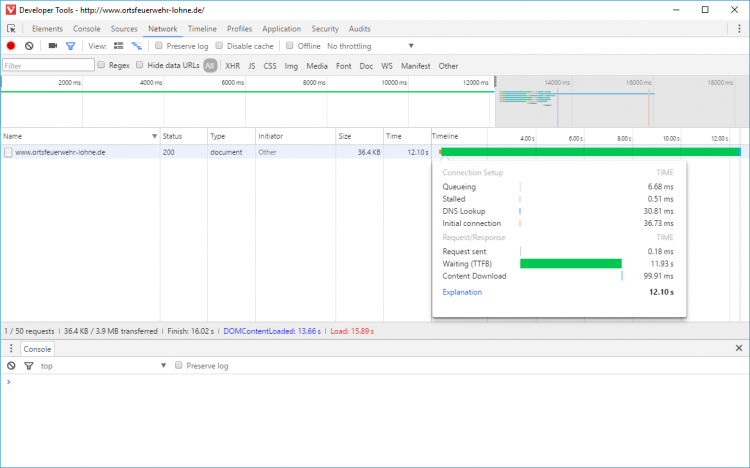Enable the Preserve log checkbox in Network toolbar
This screenshot has width=750, height=468.
point(159,45)
